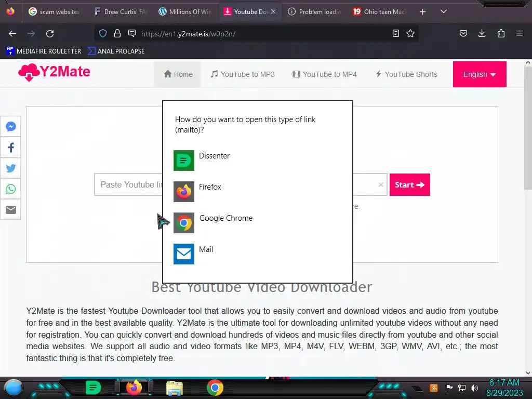Go back with browser back arrow
Image resolution: width=532 pixels, height=399 pixels.
(x=12, y=34)
